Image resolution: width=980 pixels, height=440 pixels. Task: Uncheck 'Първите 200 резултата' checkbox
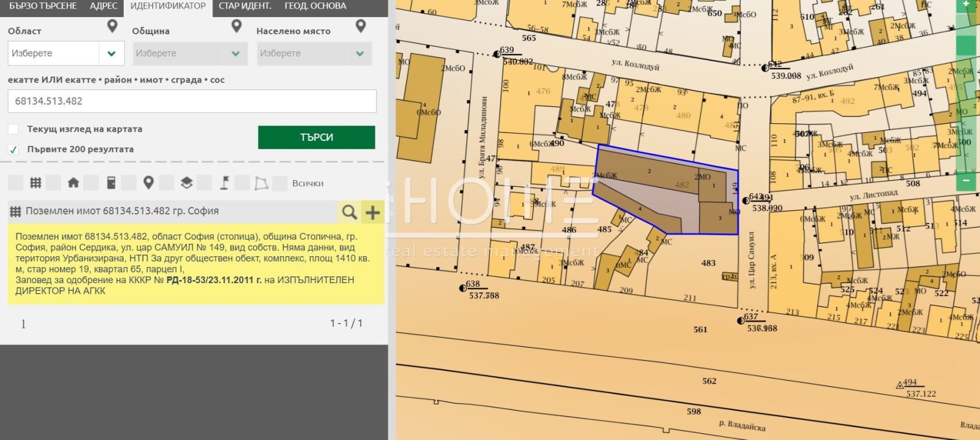(13, 149)
